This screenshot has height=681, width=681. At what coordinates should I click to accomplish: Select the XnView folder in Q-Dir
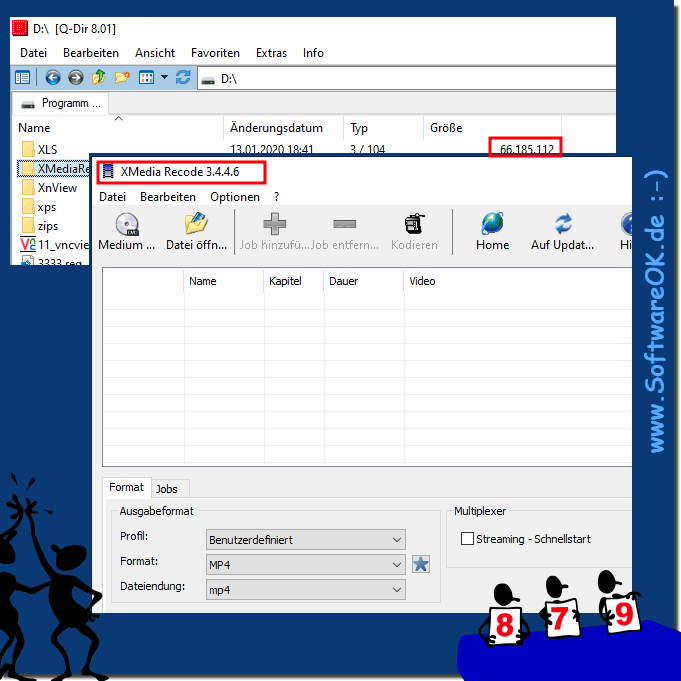point(49,187)
